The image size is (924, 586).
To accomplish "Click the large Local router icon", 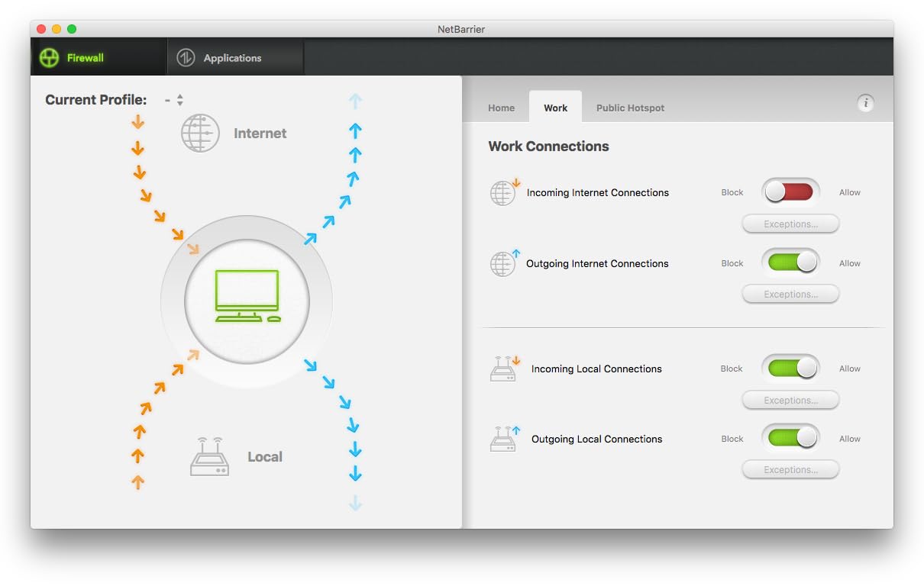I will (209, 456).
